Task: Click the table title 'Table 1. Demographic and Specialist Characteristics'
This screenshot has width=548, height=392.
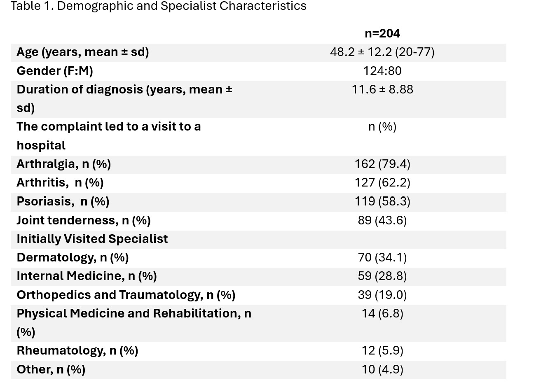Action: [158, 6]
